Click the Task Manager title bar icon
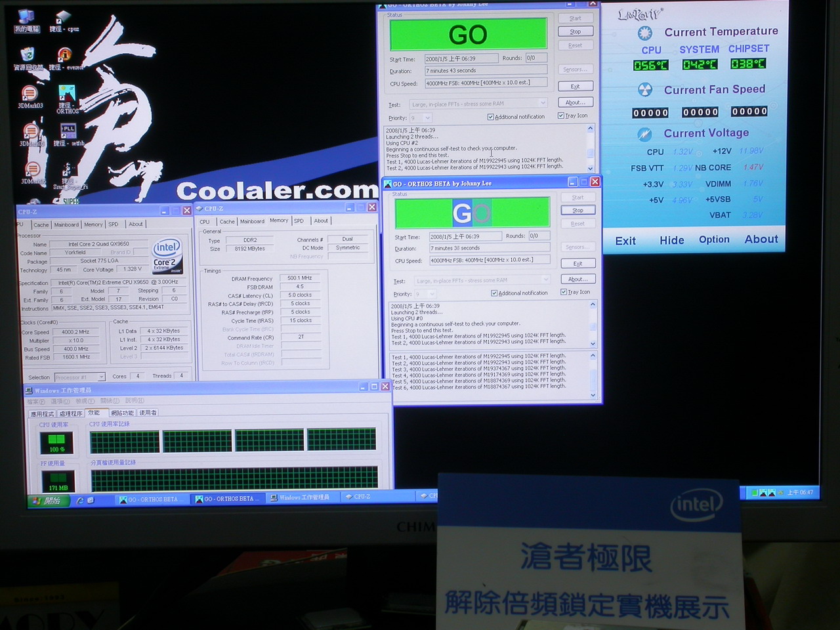The width and height of the screenshot is (840, 630). pos(29,390)
